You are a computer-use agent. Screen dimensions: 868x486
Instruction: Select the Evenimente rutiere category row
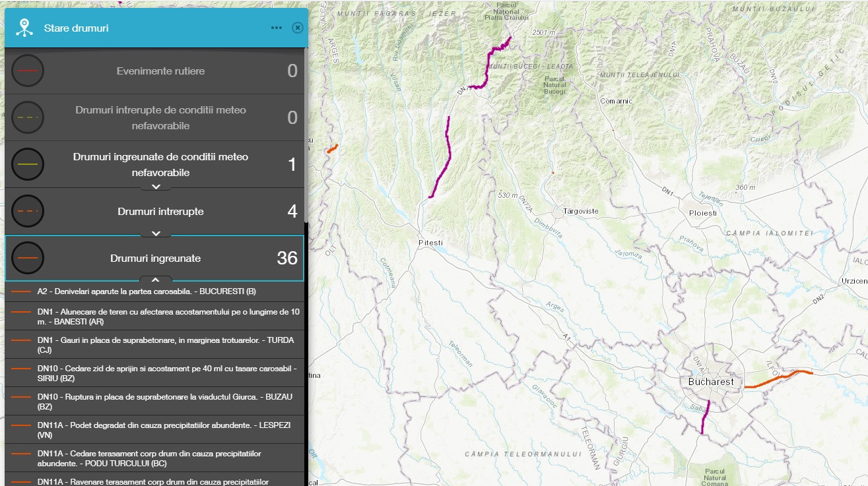pos(160,71)
